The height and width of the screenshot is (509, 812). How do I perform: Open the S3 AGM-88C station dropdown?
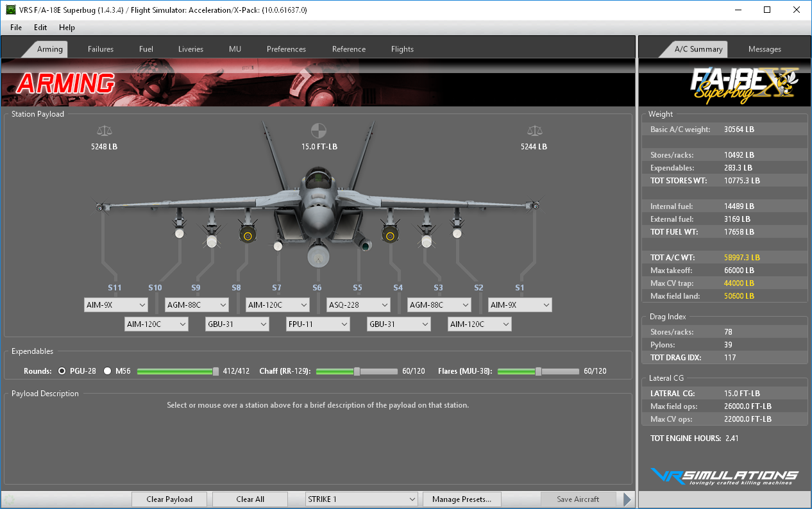(439, 305)
